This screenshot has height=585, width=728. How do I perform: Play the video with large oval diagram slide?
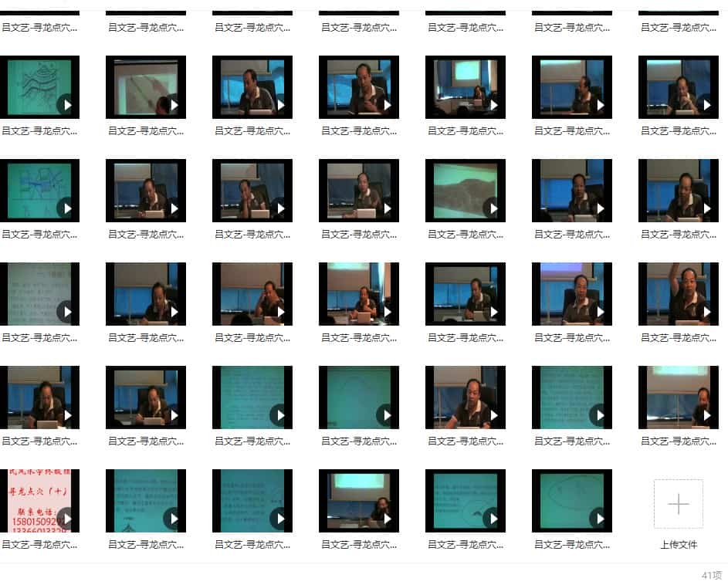[x=571, y=500]
